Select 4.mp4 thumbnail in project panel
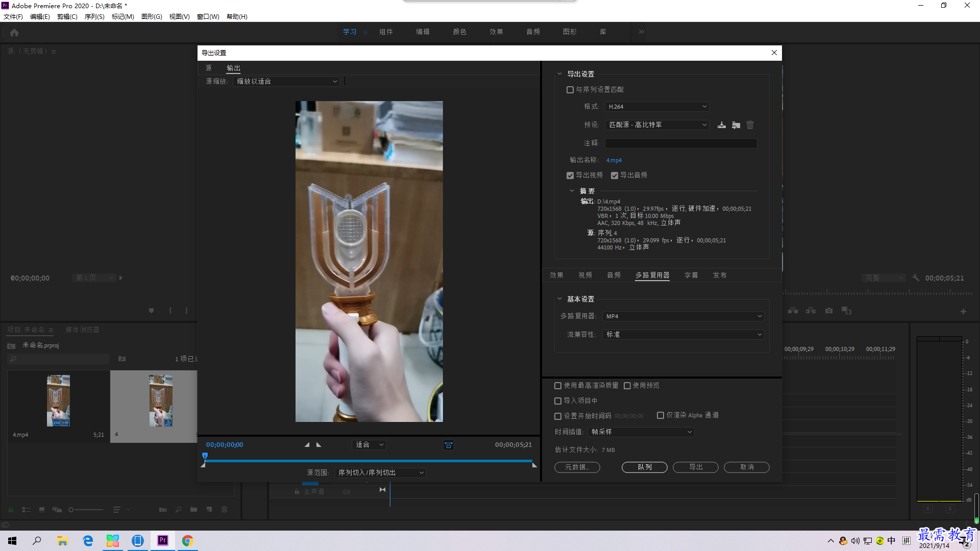The image size is (980, 551). pos(58,400)
